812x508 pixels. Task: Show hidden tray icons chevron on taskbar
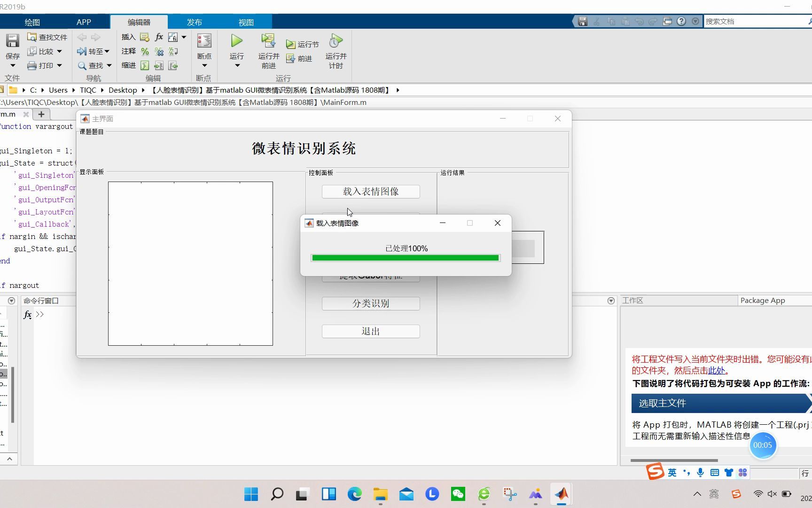click(697, 494)
